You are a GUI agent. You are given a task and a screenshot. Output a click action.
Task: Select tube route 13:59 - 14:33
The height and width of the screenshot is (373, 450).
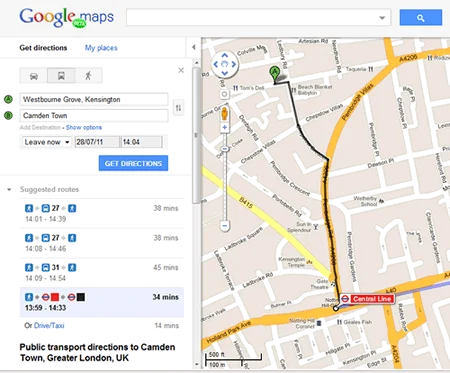coord(102,302)
